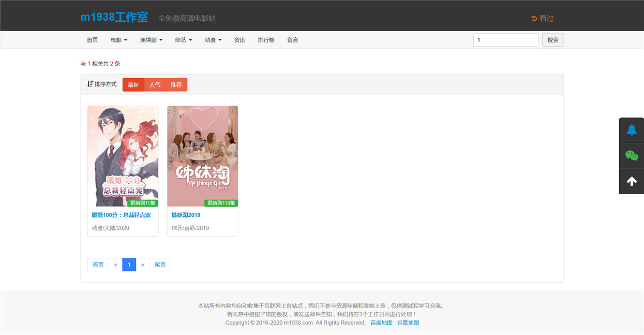Click the 综艺/香港/2019 info text

[x=190, y=228]
